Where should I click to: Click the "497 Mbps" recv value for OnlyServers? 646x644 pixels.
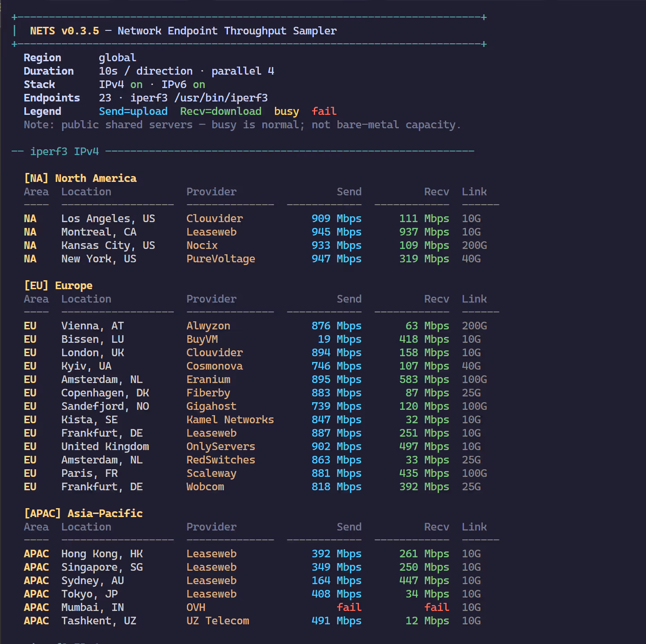424,446
